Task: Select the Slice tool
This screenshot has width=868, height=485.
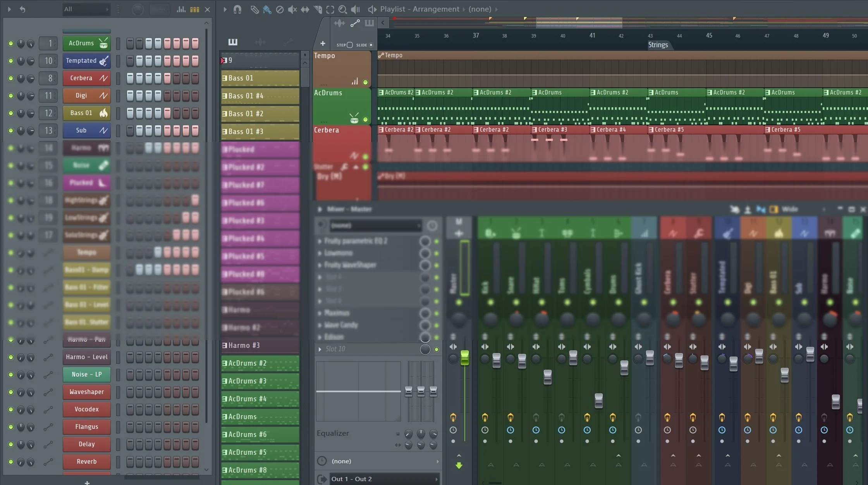Action: pyautogui.click(x=318, y=9)
